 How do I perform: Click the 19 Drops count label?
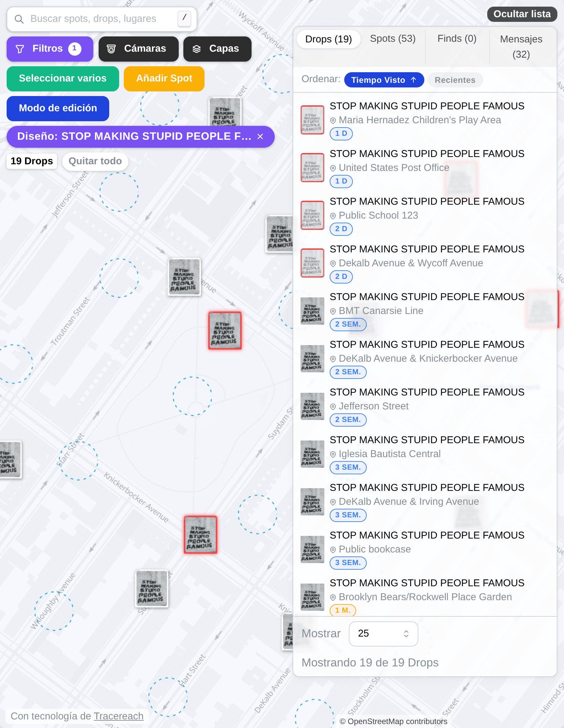pyautogui.click(x=32, y=161)
